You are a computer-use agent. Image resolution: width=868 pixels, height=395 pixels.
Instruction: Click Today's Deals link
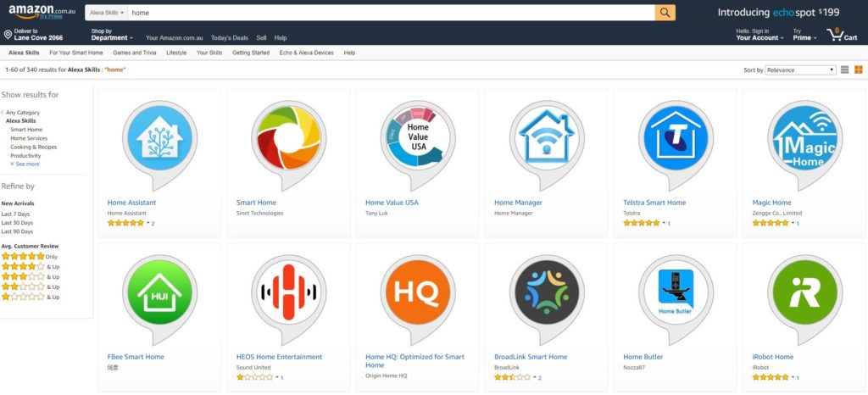pyautogui.click(x=229, y=38)
